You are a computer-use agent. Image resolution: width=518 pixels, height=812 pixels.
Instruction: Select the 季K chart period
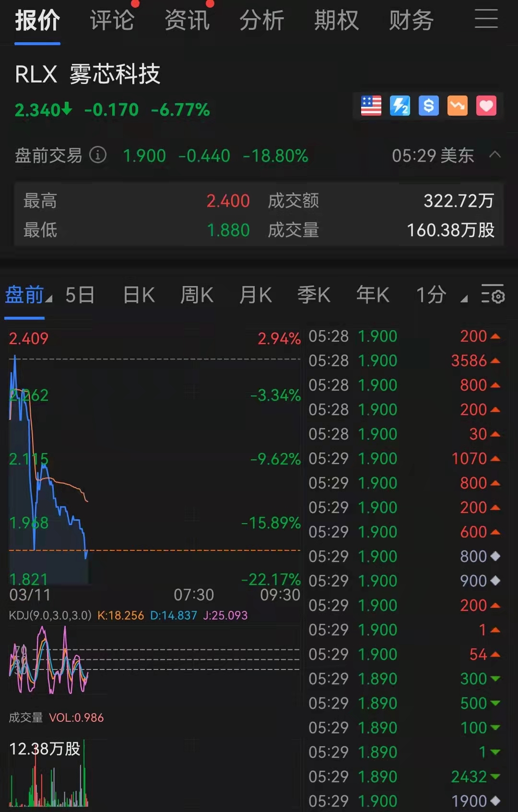(314, 295)
